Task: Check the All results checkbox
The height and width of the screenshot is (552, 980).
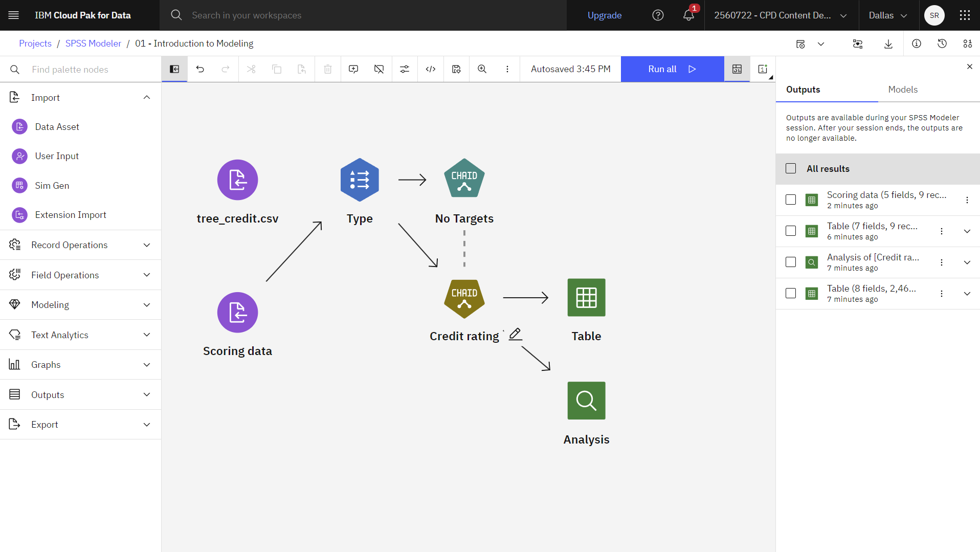Action: pos(791,168)
